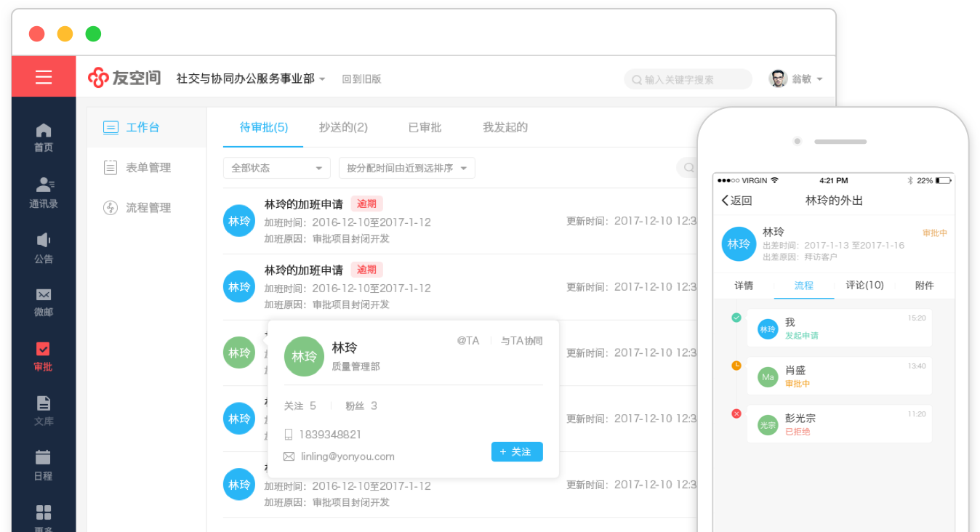Viewport: 980px width, 532px height.
Task: Tap 我 发起申请 flow step card
Action: click(x=840, y=328)
